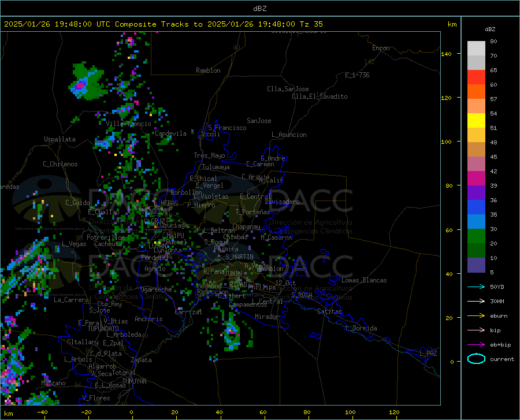Click the Clla.SanJose map label
520x420 pixels.
coord(288,89)
